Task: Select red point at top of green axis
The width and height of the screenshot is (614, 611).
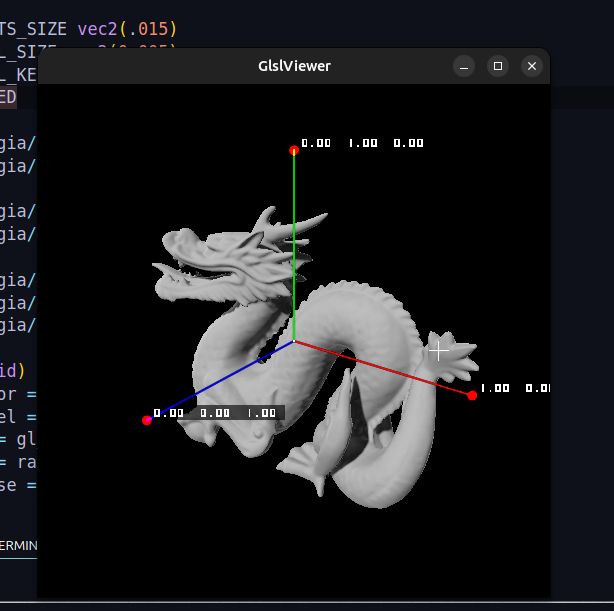Action: 294,150
